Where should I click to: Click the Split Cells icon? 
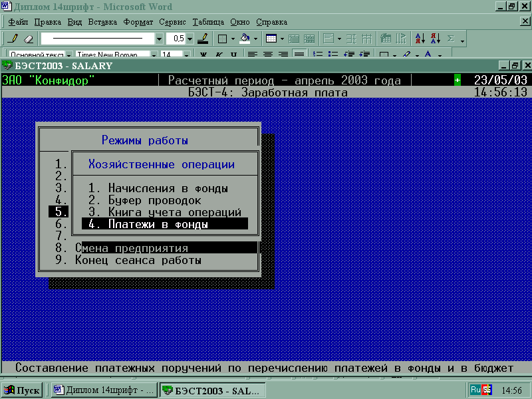tap(309, 39)
